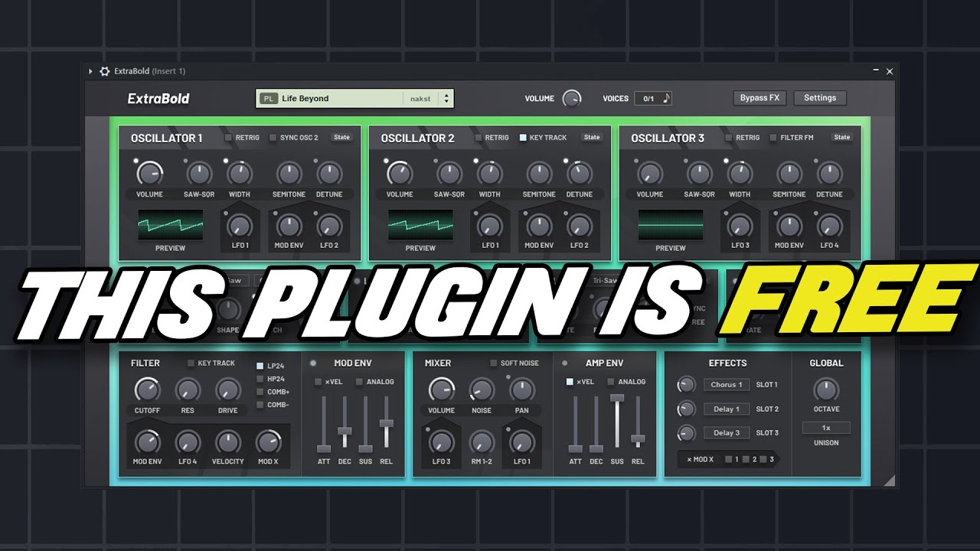Adjust filter CUTOFF knob
Image resolution: width=980 pixels, height=551 pixels.
pos(147,390)
